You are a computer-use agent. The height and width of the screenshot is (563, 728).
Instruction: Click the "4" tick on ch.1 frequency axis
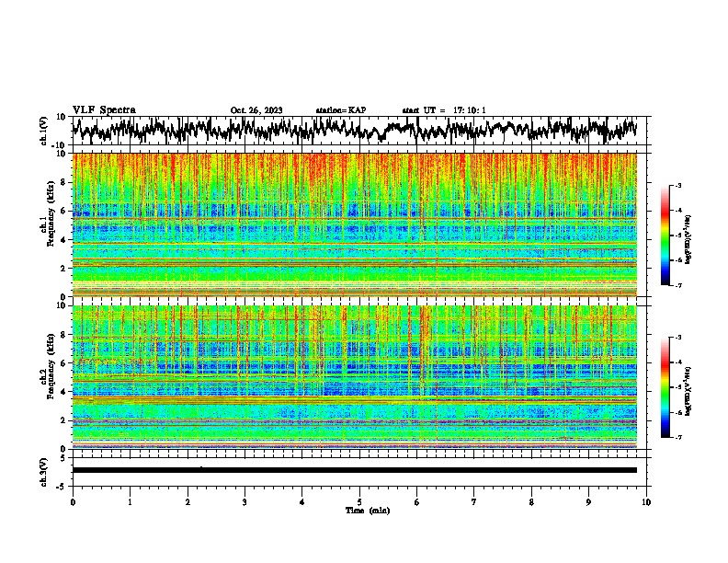click(x=63, y=240)
